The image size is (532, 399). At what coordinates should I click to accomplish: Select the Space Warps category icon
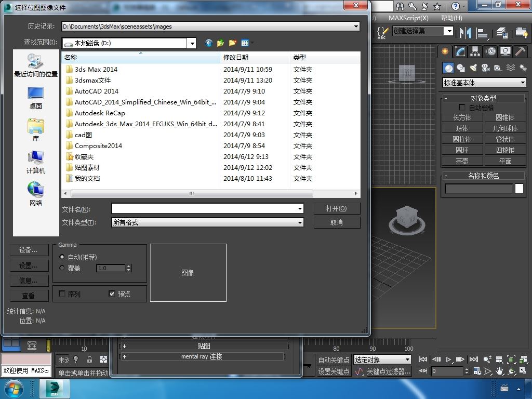[x=511, y=68]
